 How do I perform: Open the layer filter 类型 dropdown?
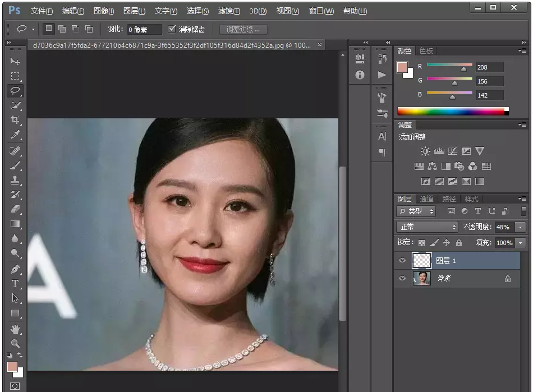416,211
